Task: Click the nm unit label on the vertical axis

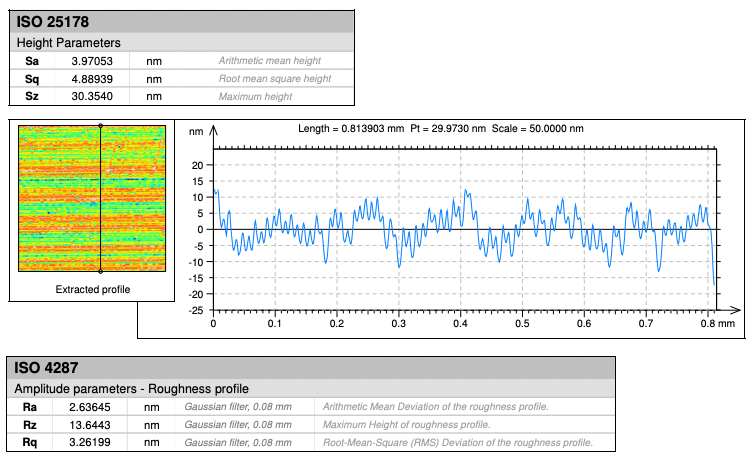Action: pos(196,131)
